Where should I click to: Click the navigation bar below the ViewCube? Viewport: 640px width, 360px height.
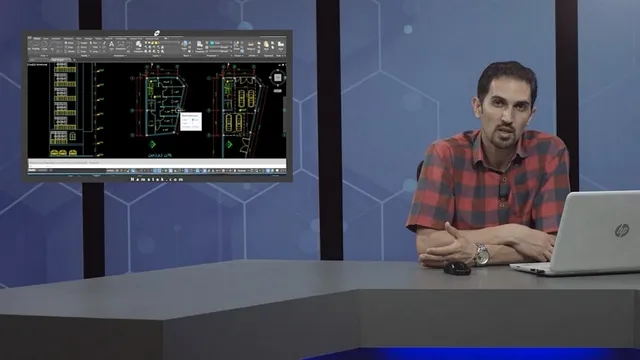278,91
